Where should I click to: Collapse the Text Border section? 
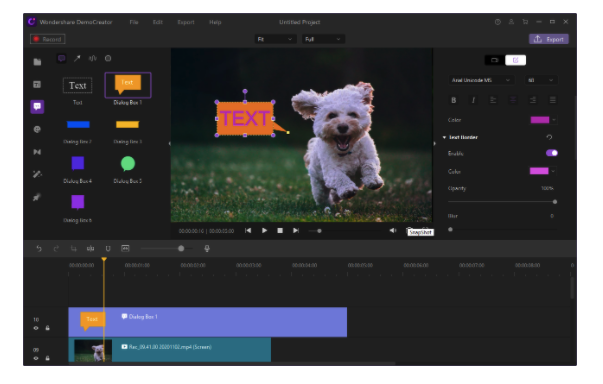pos(444,137)
